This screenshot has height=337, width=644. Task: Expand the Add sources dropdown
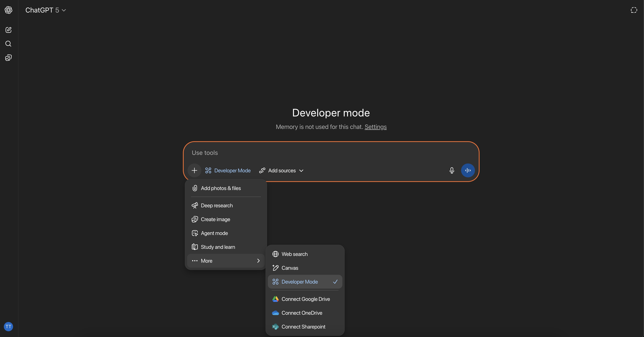(281, 170)
